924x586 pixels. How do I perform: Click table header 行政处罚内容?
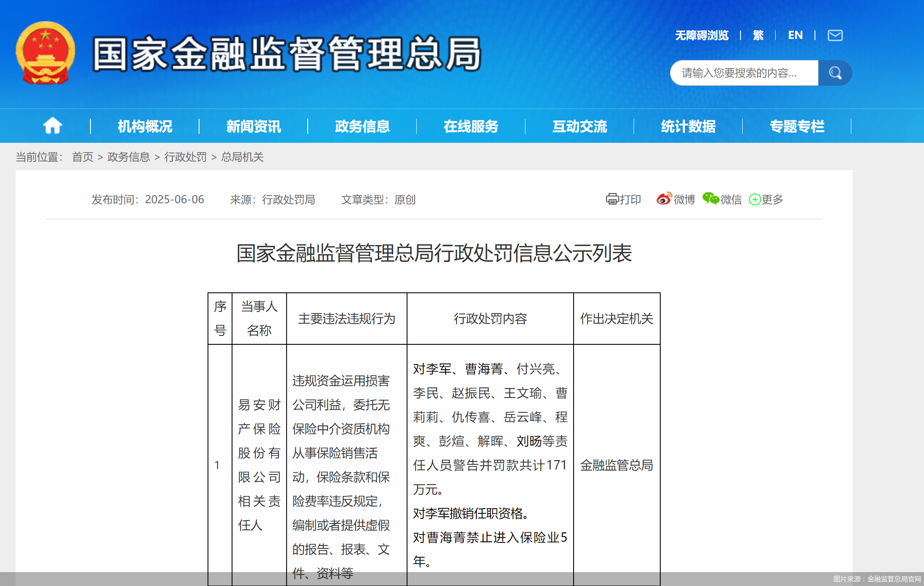(490, 319)
